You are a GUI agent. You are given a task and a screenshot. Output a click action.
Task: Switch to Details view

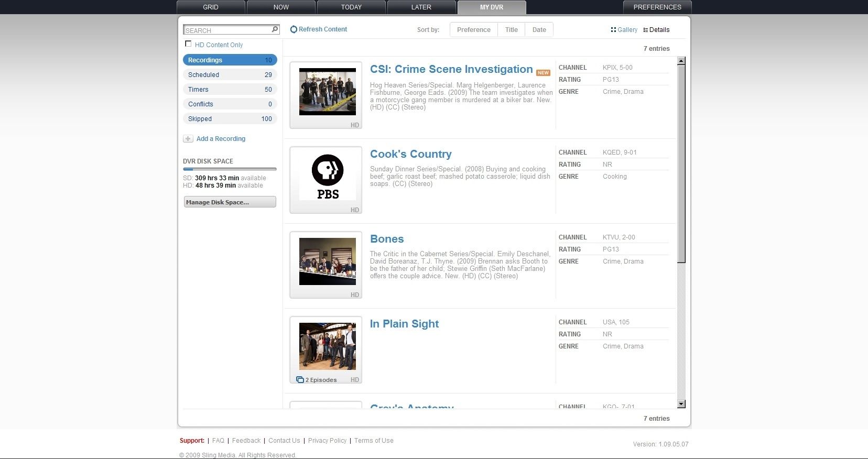tap(659, 30)
